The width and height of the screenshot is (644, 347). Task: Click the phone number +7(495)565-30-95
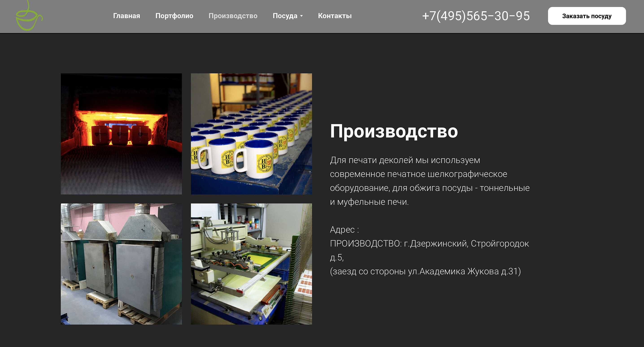[476, 16]
